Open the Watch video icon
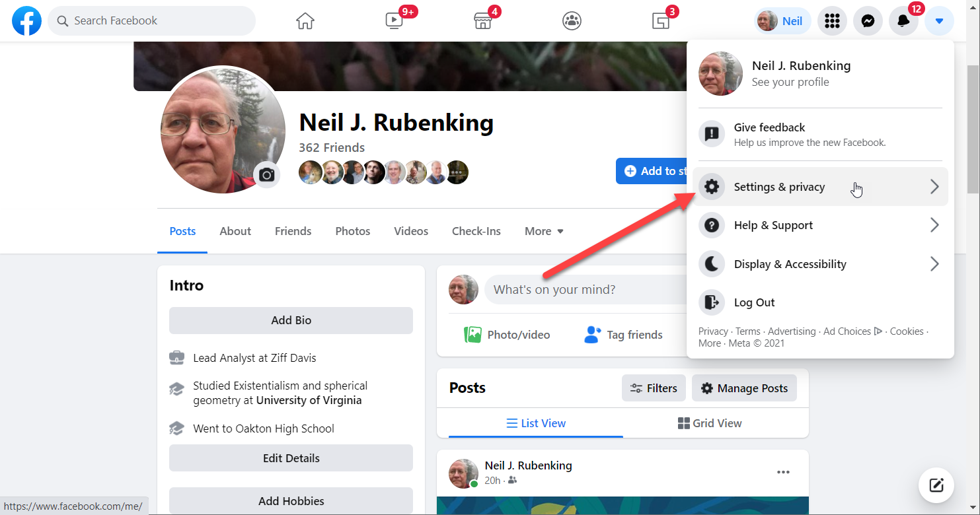980x515 pixels. (395, 21)
